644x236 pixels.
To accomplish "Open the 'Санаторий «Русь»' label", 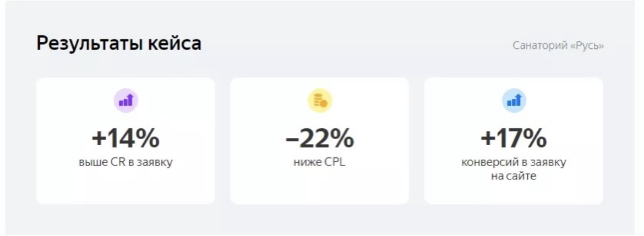I will pos(558,46).
